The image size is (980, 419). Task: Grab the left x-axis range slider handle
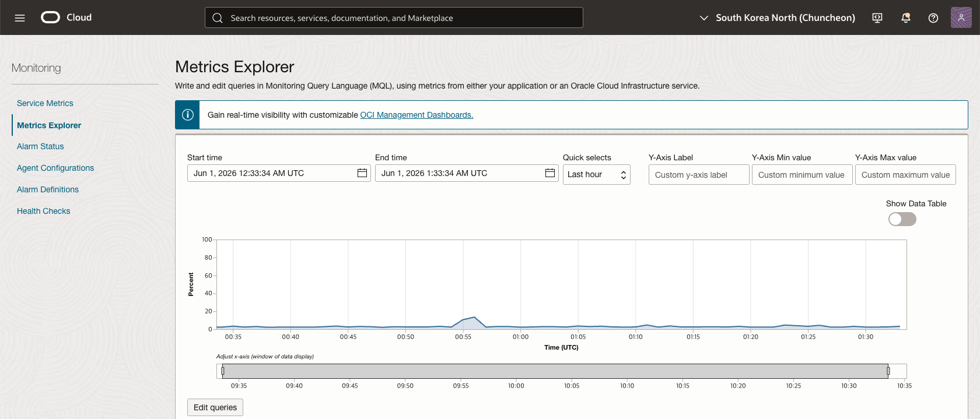click(x=223, y=371)
